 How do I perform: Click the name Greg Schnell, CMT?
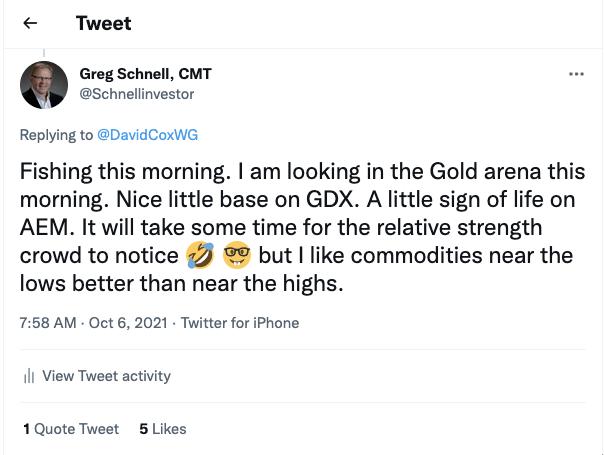click(x=145, y=74)
